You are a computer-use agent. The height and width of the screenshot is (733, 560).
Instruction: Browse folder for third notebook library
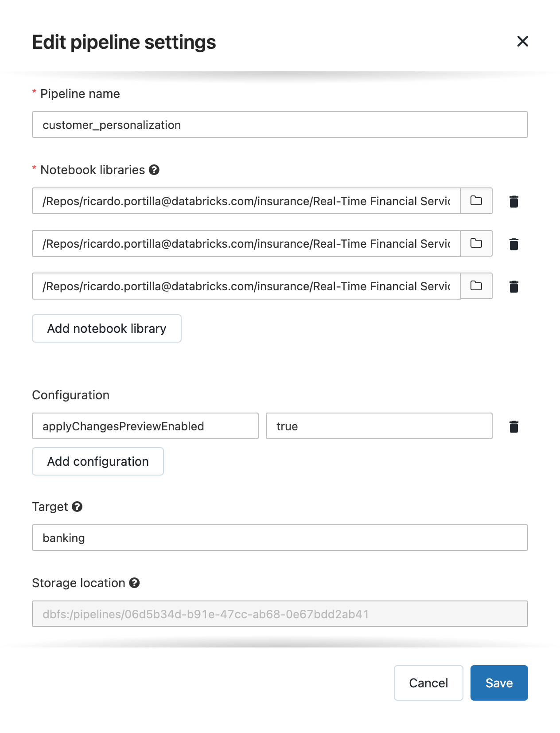point(476,286)
